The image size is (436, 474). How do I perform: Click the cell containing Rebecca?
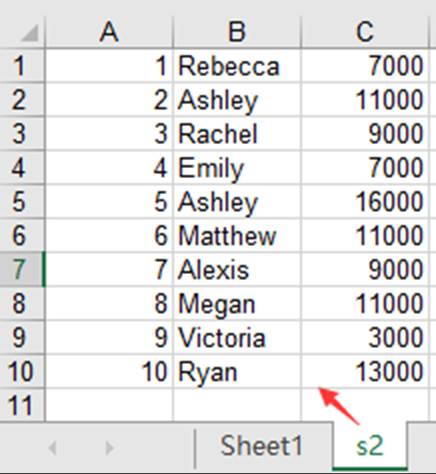[237, 66]
